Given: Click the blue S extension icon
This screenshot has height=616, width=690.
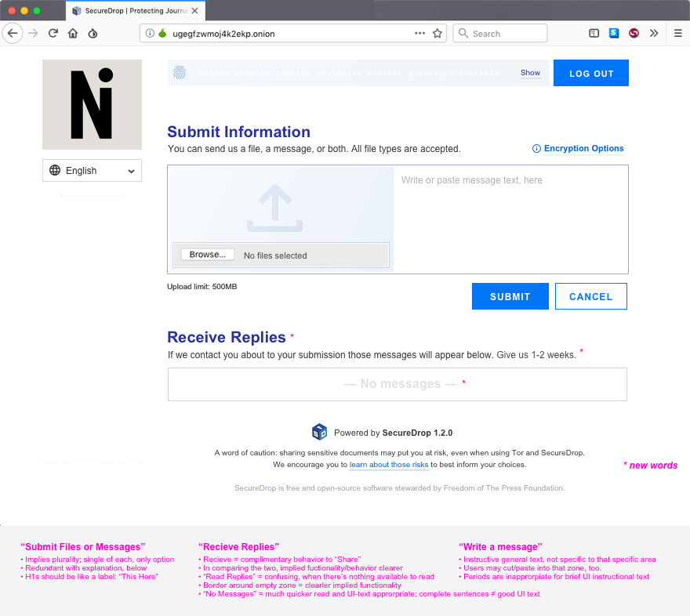Looking at the screenshot, I should pyautogui.click(x=614, y=34).
